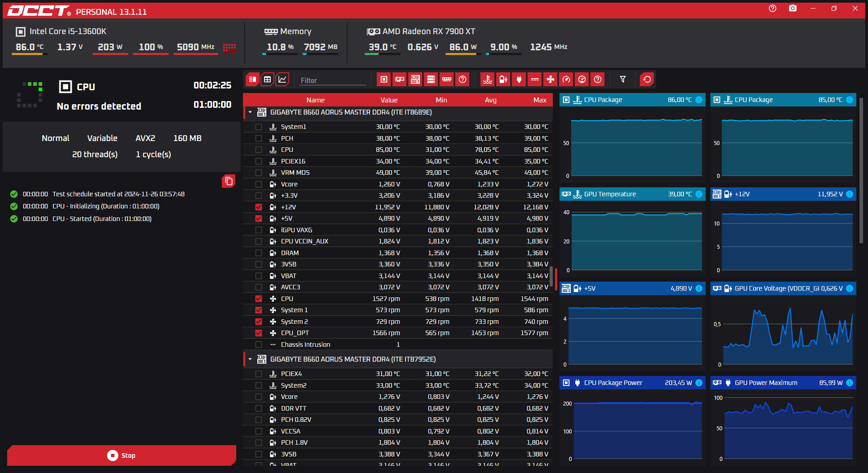
Task: Toggle the voltage sensor filter icon
Action: [503, 80]
